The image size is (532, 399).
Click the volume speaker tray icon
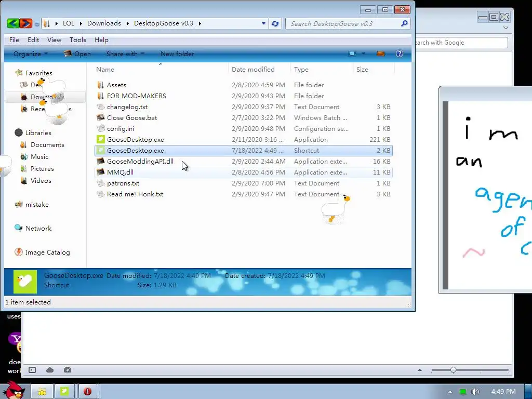coord(475,392)
